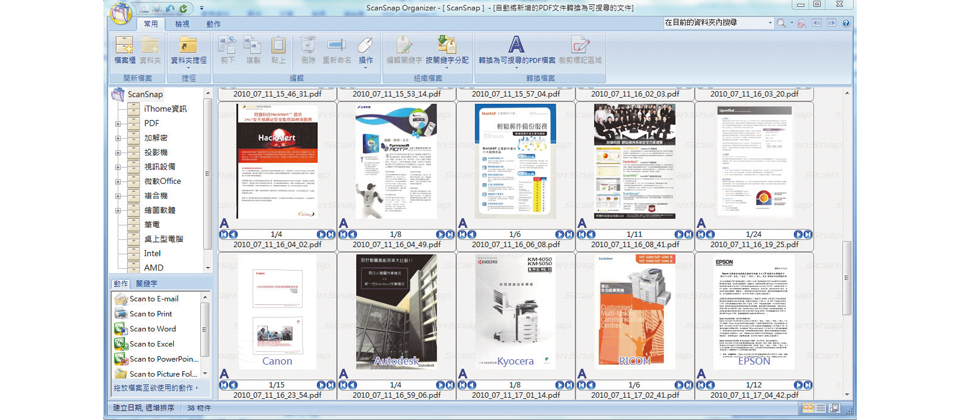The image size is (960, 420).
Task: Click the 資料夾捷徑 folder shortcut icon
Action: tap(188, 45)
